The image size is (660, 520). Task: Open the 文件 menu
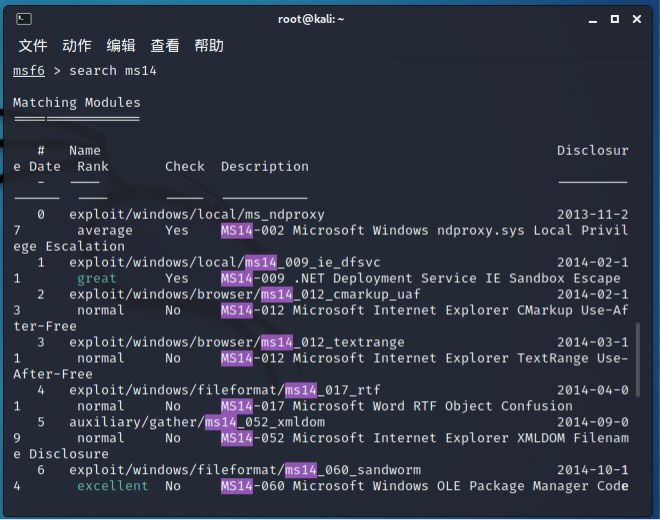(x=33, y=45)
